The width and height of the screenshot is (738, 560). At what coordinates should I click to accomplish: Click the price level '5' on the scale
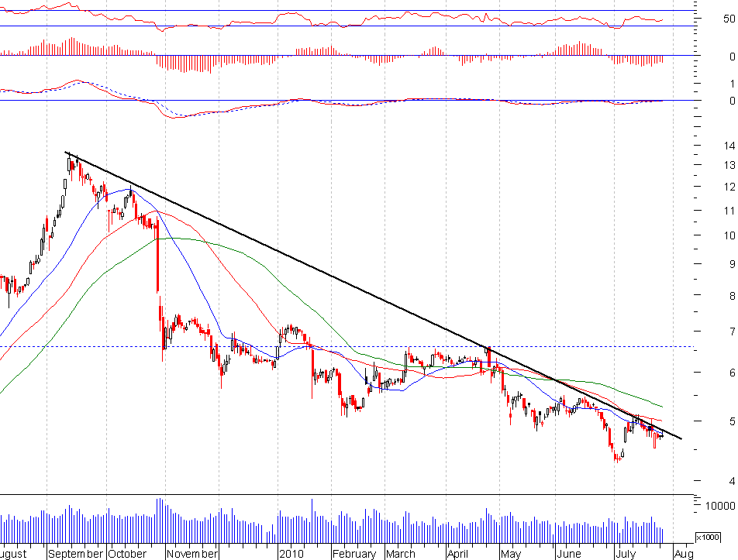click(x=732, y=421)
